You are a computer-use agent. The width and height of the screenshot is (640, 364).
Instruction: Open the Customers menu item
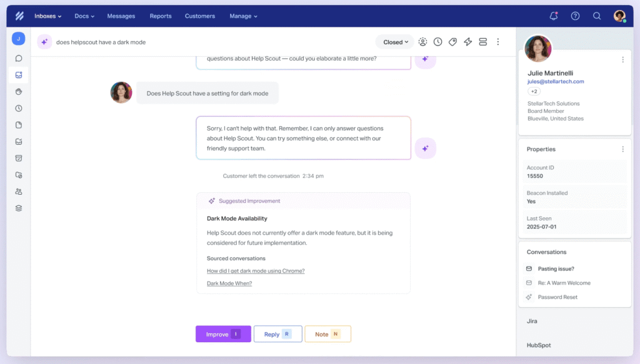coord(200,16)
